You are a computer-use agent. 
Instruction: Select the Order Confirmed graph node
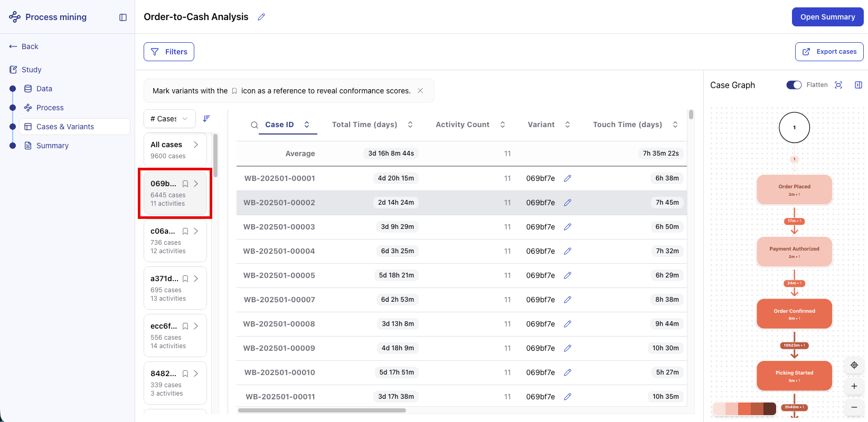pos(794,314)
